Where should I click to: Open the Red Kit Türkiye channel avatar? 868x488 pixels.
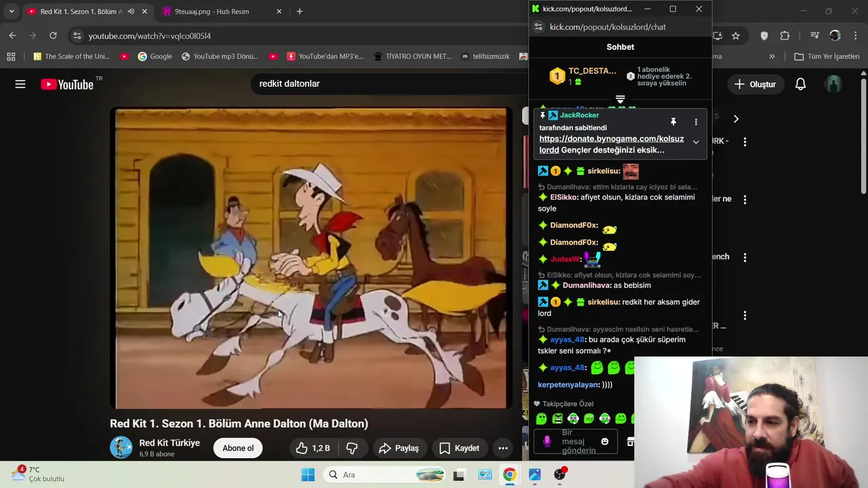point(121,447)
